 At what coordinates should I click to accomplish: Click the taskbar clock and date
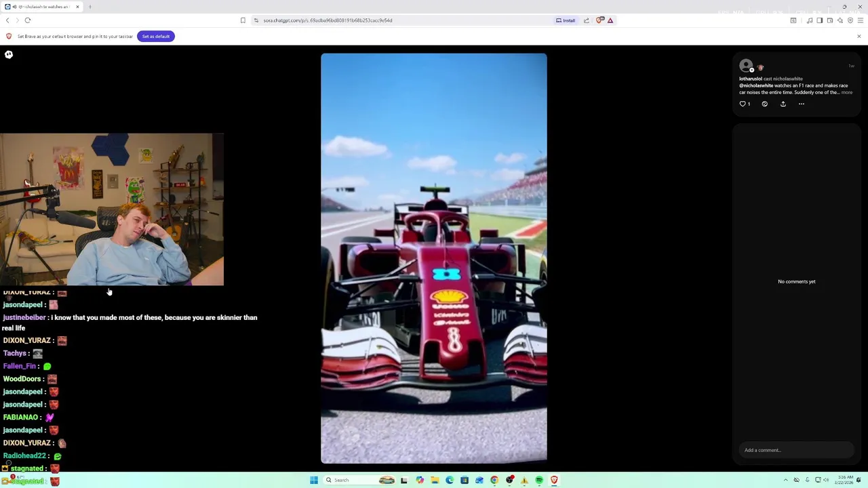(845, 480)
